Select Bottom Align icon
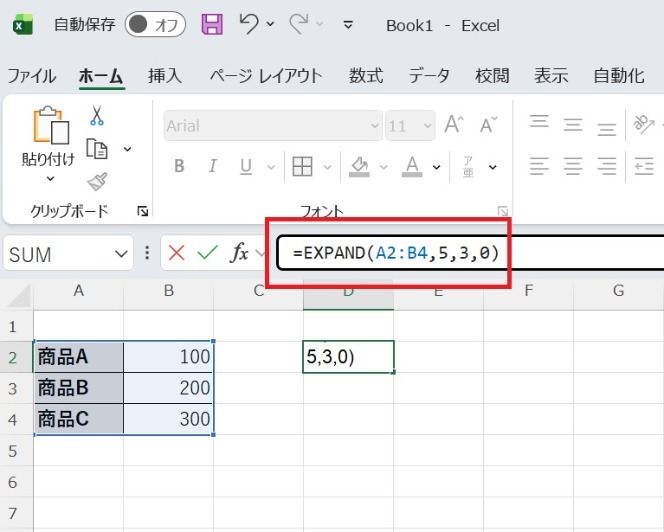Viewport: 664px width, 532px height. pos(607,128)
